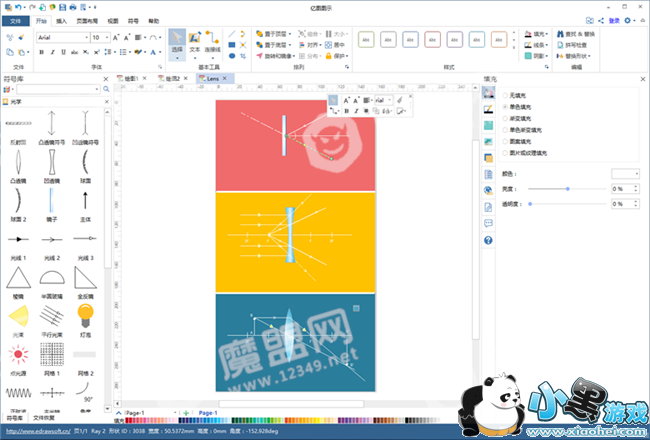Switch to the 符号 (Symbol) ribbon tab

(133, 21)
